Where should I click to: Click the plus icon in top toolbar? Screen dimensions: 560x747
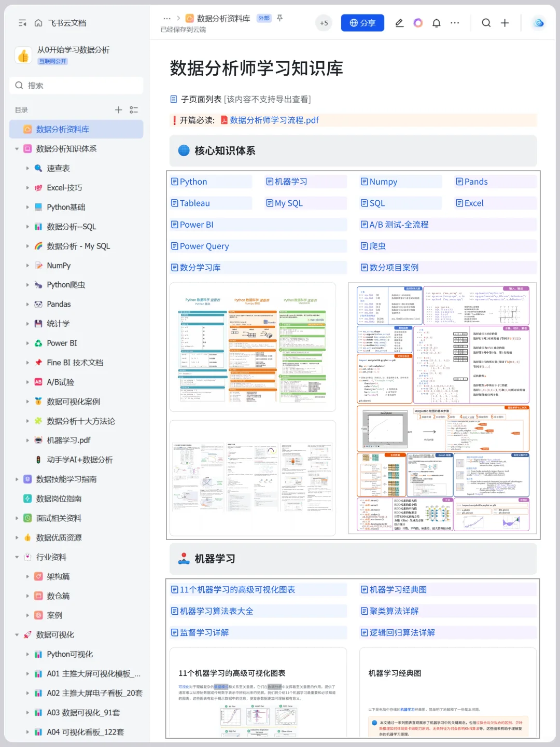coord(505,23)
